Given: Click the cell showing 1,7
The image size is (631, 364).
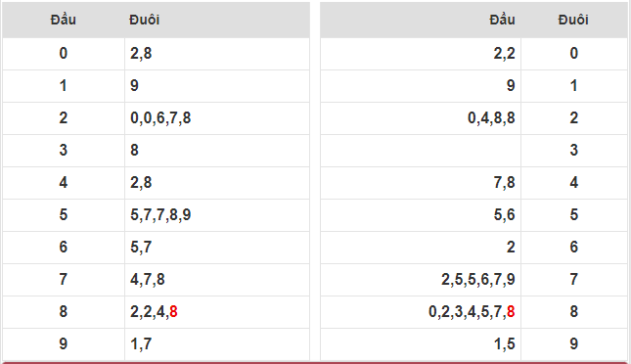Looking at the screenshot, I should pyautogui.click(x=217, y=343).
